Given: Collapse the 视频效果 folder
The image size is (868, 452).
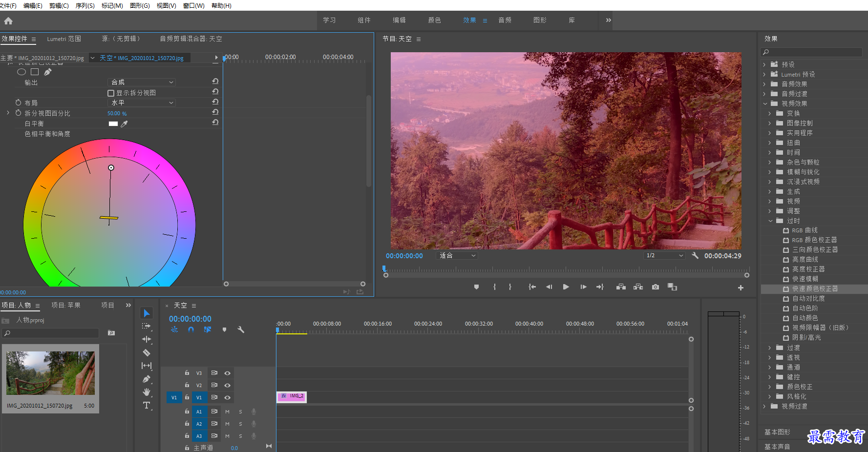Looking at the screenshot, I should click(x=765, y=103).
